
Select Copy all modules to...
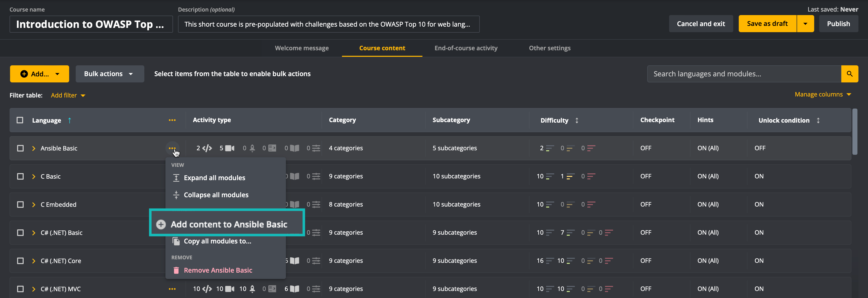point(225,241)
